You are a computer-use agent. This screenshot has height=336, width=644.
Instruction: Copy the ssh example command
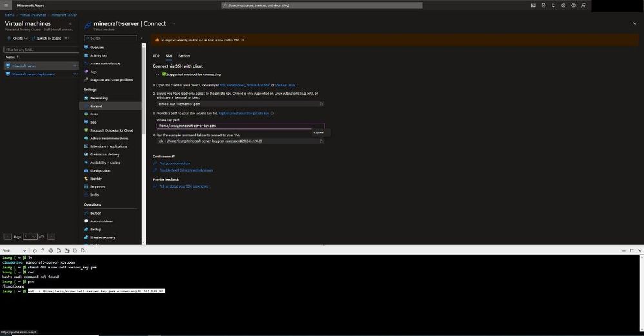click(x=321, y=141)
